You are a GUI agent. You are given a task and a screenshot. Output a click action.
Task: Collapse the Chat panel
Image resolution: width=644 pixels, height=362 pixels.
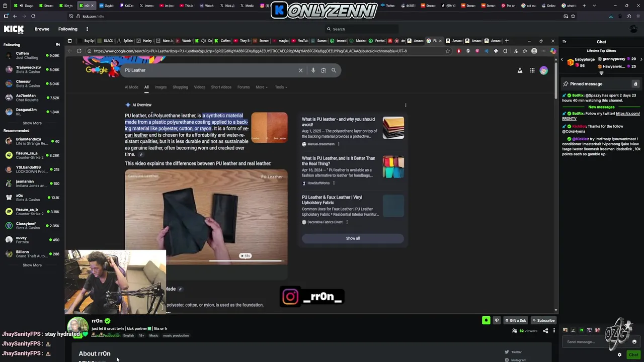click(564, 42)
